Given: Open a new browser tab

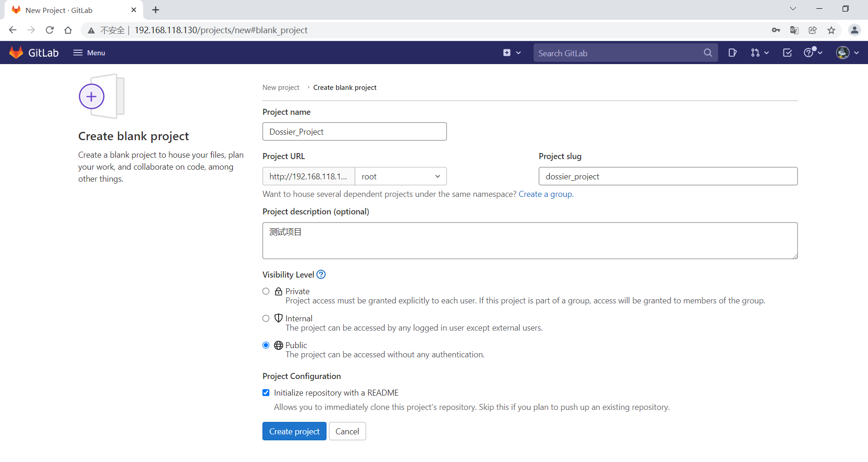Looking at the screenshot, I should coord(156,10).
